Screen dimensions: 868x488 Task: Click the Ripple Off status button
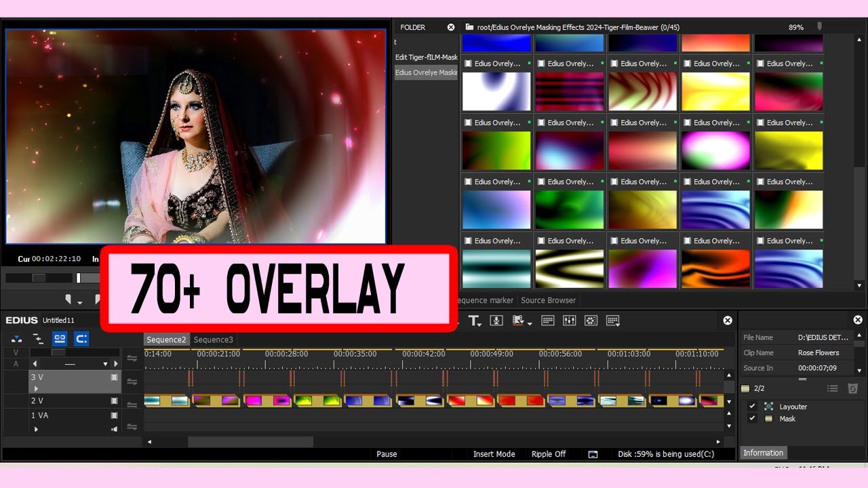click(x=549, y=454)
